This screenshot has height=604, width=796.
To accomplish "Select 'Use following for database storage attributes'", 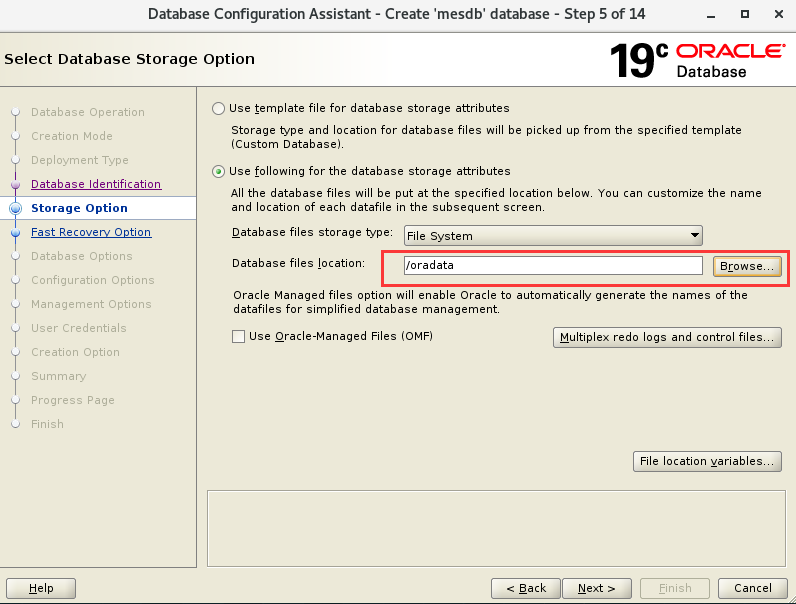I will (218, 171).
